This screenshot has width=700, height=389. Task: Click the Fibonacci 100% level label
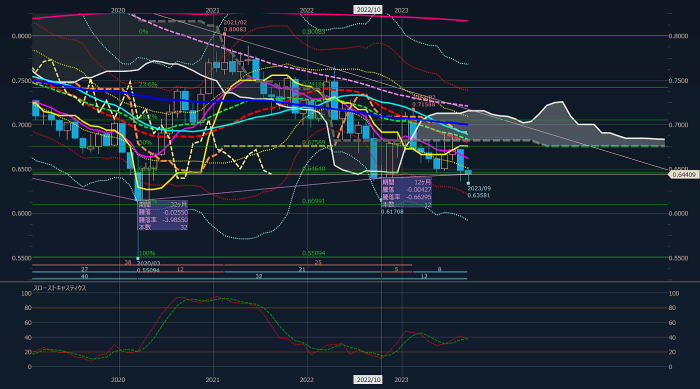(x=146, y=253)
